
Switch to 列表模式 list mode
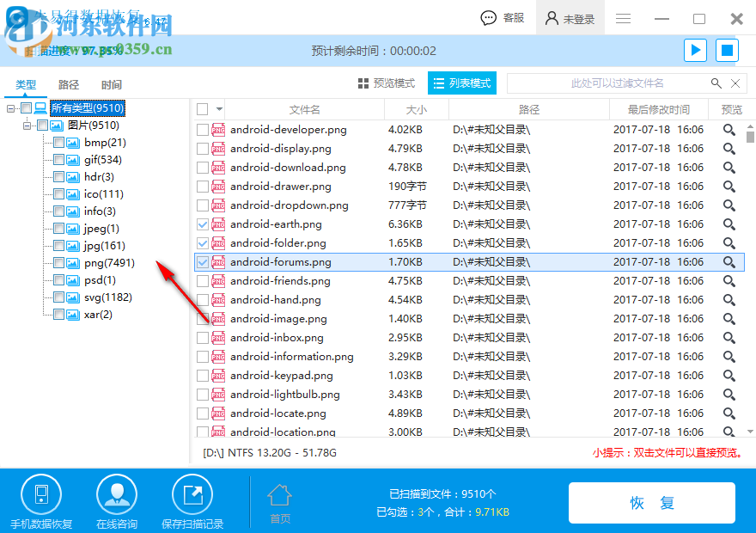(x=462, y=83)
